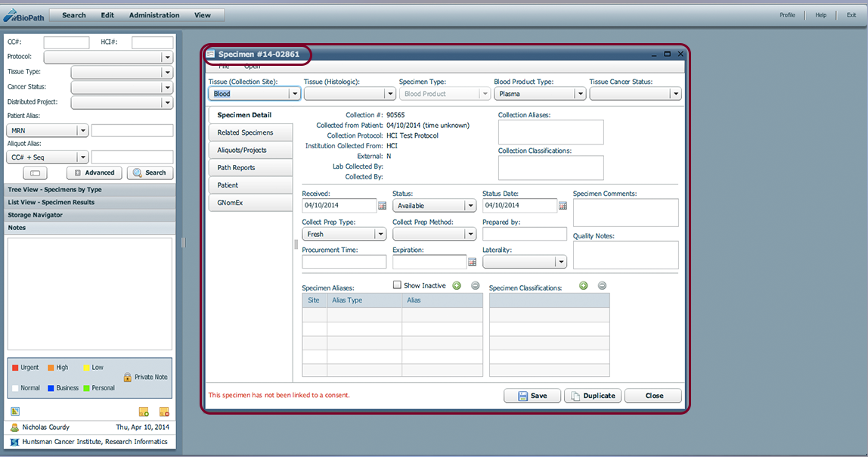
Task: Switch to the Aliquots/Projects tab
Action: coord(251,150)
